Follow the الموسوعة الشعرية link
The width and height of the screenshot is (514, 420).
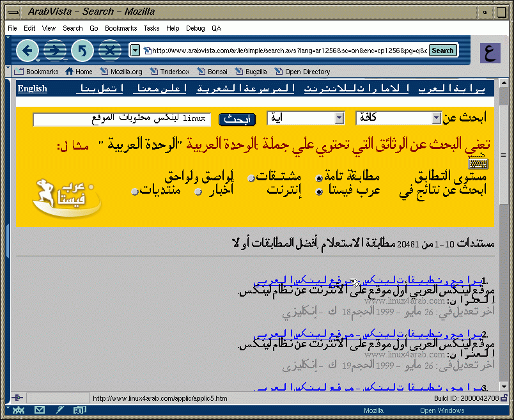(x=245, y=88)
